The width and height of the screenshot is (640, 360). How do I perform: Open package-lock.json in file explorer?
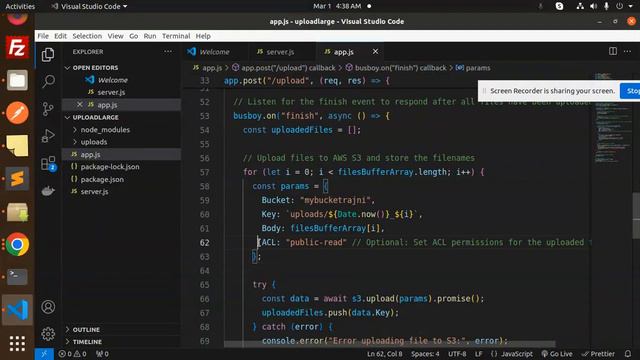110,167
